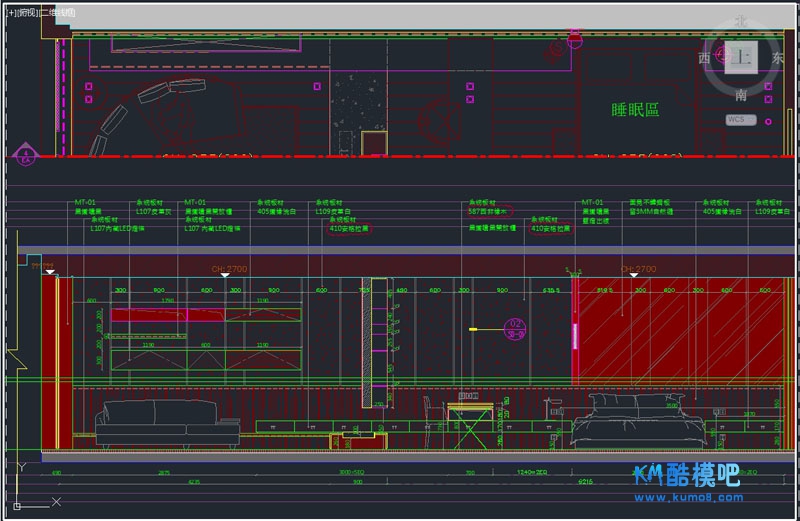800x521 pixels.
Task: Open the viewport controls [+] menu
Action: click(x=10, y=14)
